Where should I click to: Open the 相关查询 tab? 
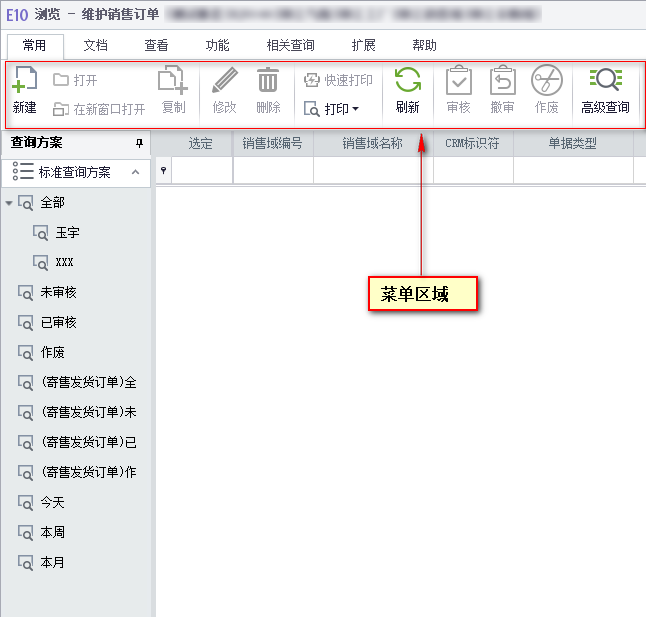290,46
